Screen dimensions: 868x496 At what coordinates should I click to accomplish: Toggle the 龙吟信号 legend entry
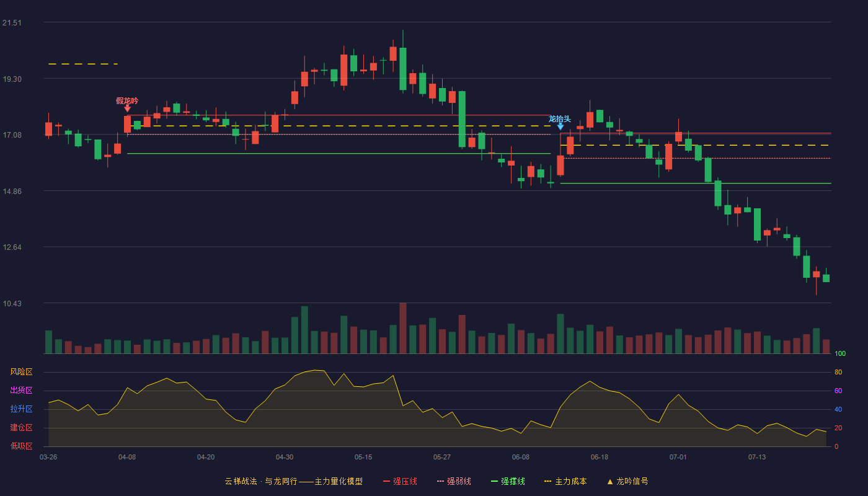(627, 481)
